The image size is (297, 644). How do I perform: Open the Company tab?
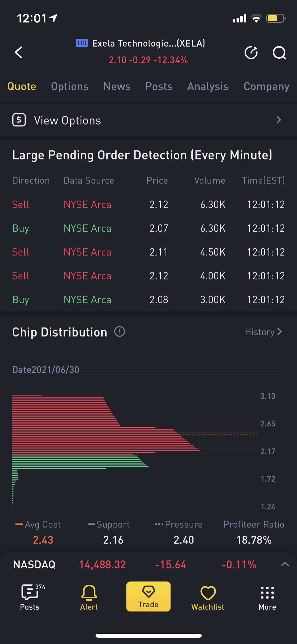tap(266, 86)
